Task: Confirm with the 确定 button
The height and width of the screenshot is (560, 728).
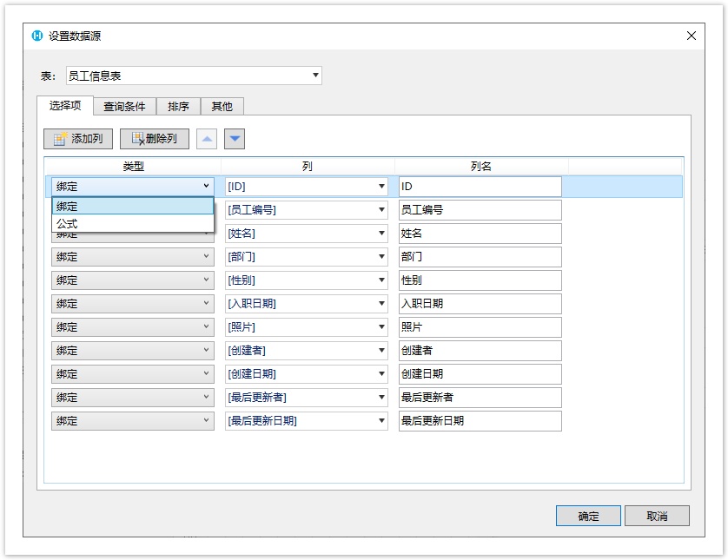Action: pos(588,516)
